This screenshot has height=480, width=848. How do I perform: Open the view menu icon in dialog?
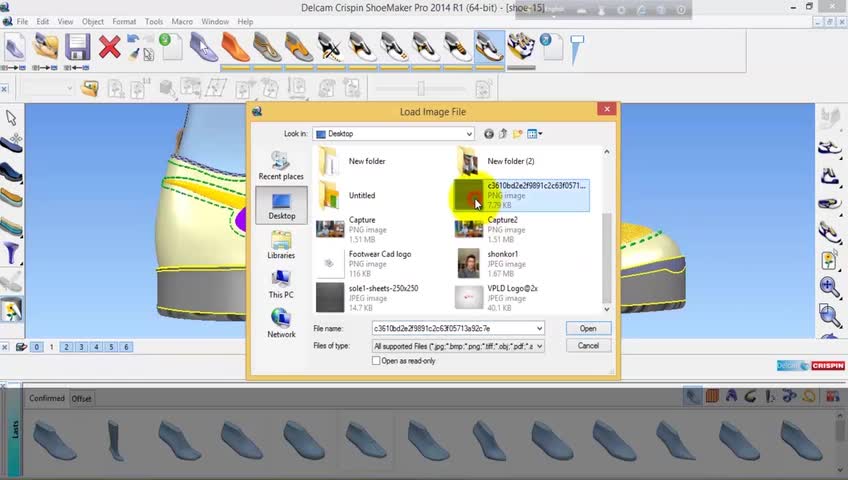[x=534, y=134]
